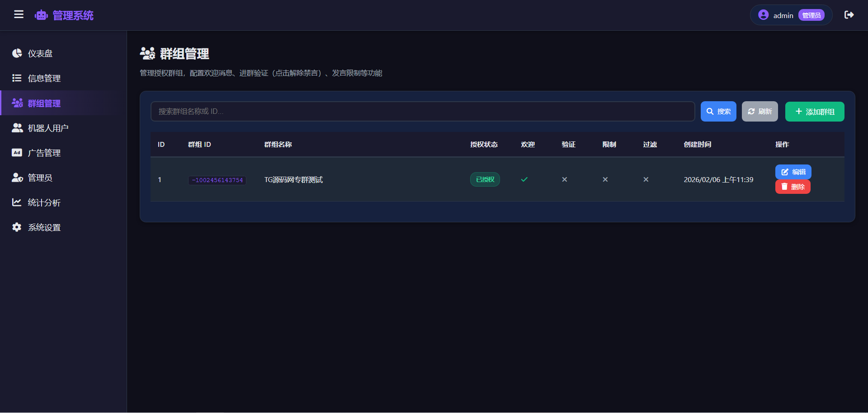Edit the TG源码网专群测试 group
The height and width of the screenshot is (413, 868).
click(x=793, y=172)
